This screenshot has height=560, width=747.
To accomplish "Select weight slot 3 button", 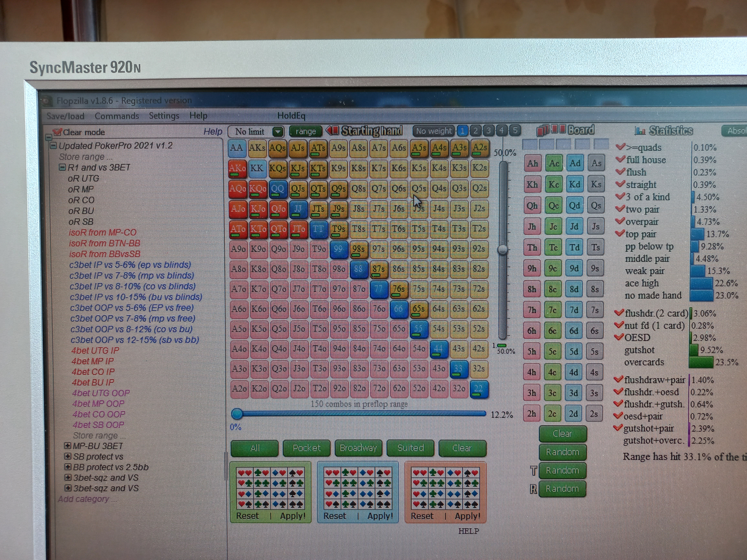I will [489, 130].
